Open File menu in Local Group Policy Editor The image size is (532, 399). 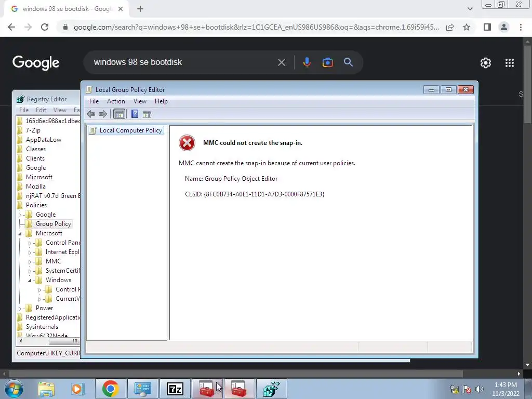(94, 101)
